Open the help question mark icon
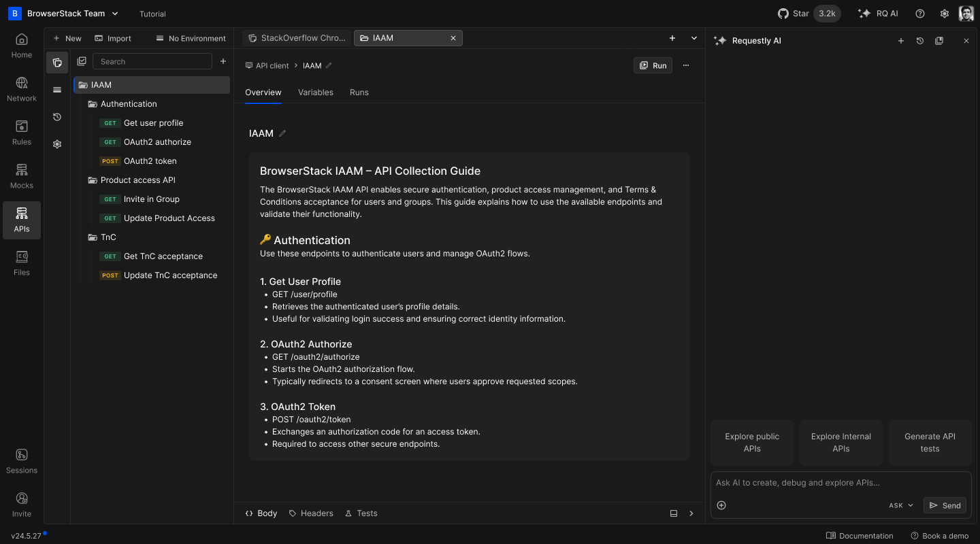This screenshot has height=544, width=980. point(920,14)
